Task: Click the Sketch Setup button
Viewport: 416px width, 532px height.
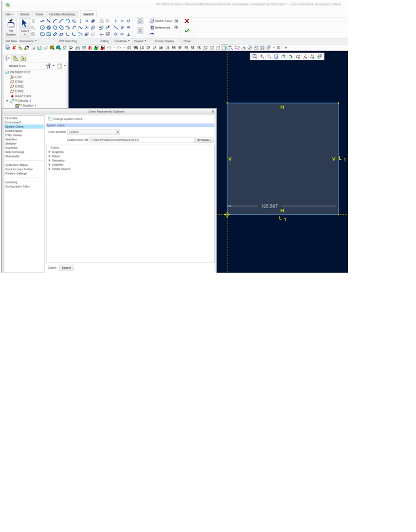Action: (161, 21)
